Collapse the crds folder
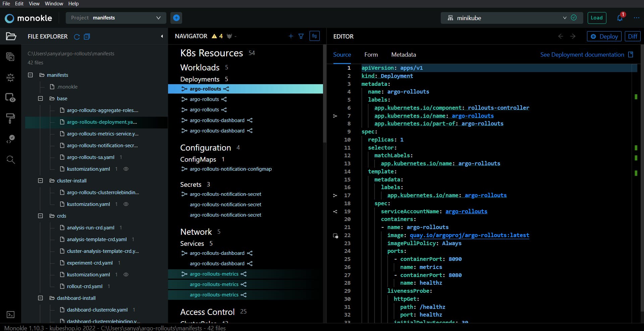This screenshot has height=331, width=644. 41,216
